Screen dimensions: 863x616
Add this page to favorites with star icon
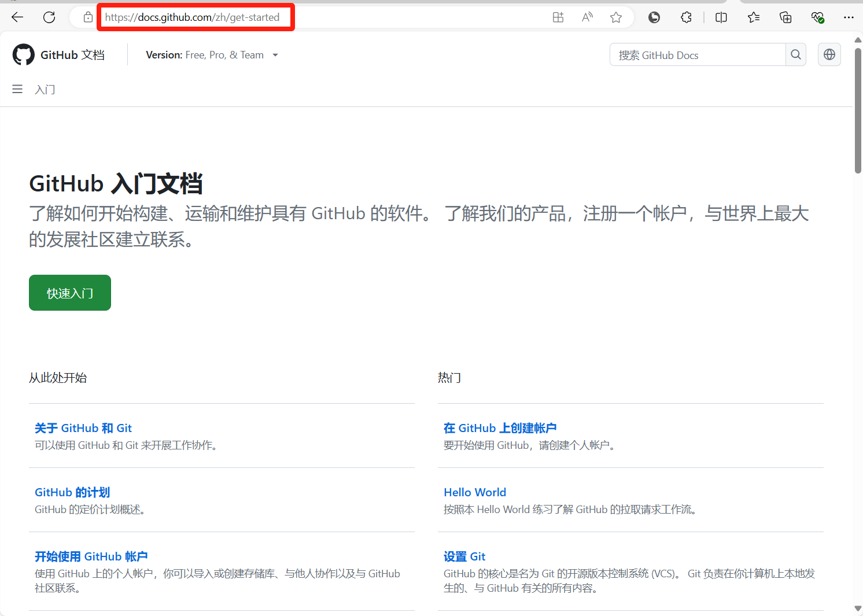(616, 17)
